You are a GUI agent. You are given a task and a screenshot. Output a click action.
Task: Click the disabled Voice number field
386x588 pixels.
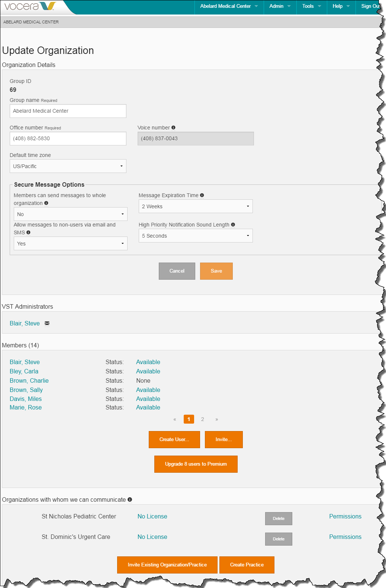(196, 138)
